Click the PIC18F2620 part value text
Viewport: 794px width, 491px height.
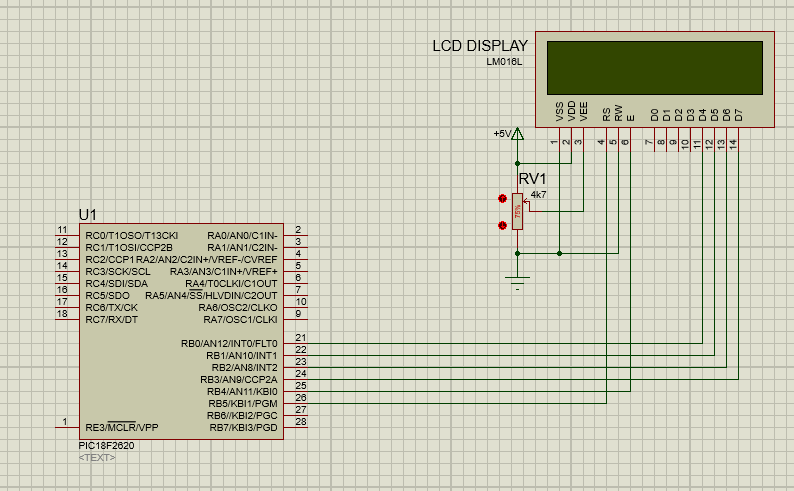click(106, 445)
